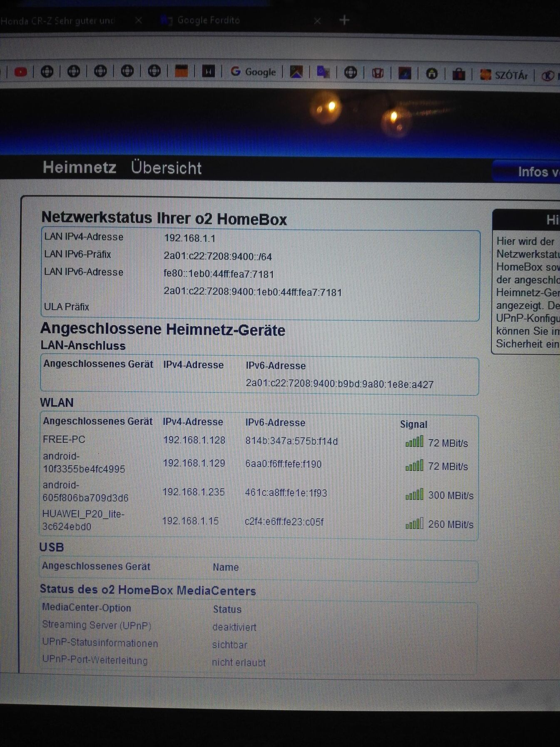The height and width of the screenshot is (747, 560).
Task: Close the Google Fordító tab
Action: pos(317,20)
